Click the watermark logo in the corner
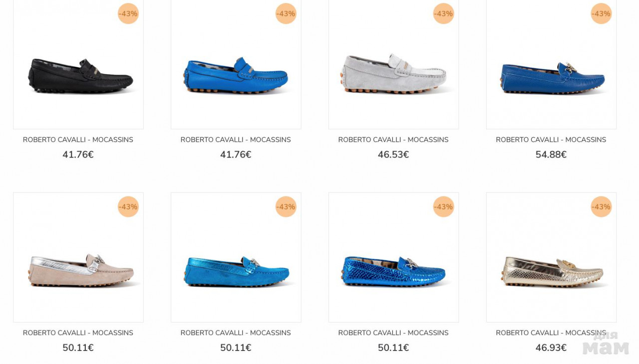 pyautogui.click(x=606, y=343)
